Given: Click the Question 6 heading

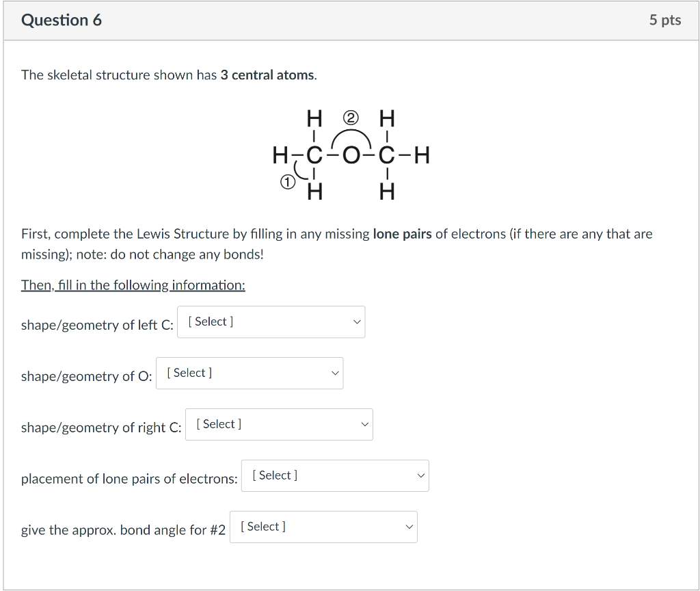Looking at the screenshot, I should [x=62, y=21].
